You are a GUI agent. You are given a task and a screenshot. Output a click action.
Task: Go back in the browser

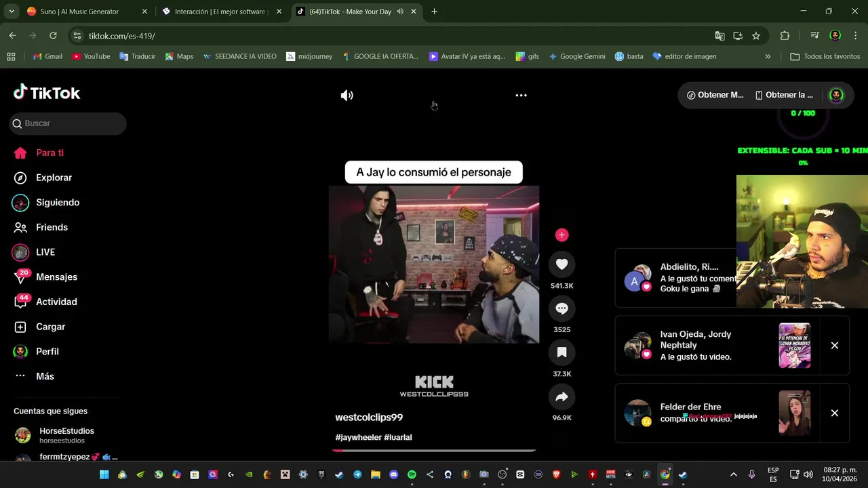[x=12, y=36]
